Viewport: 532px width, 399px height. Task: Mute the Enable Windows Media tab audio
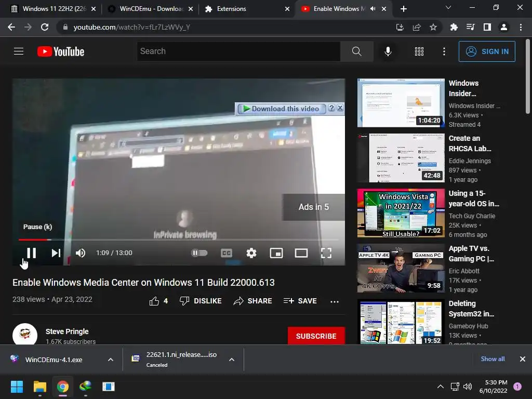click(373, 9)
